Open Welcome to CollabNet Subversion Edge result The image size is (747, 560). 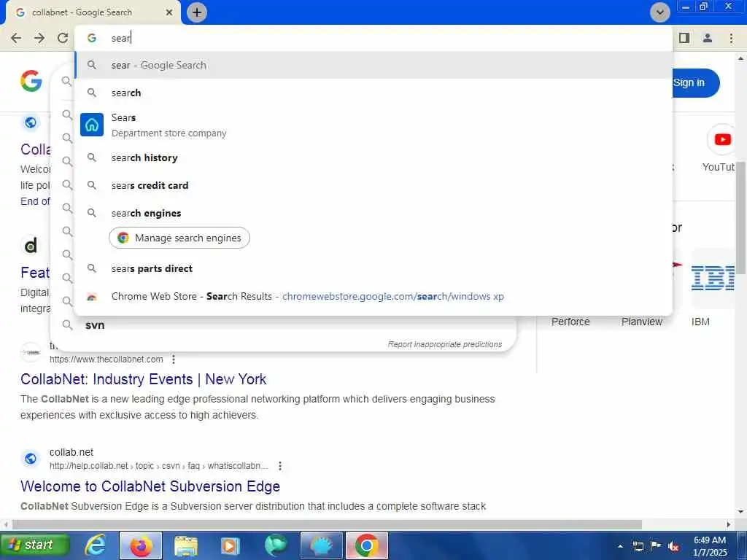tap(150, 486)
